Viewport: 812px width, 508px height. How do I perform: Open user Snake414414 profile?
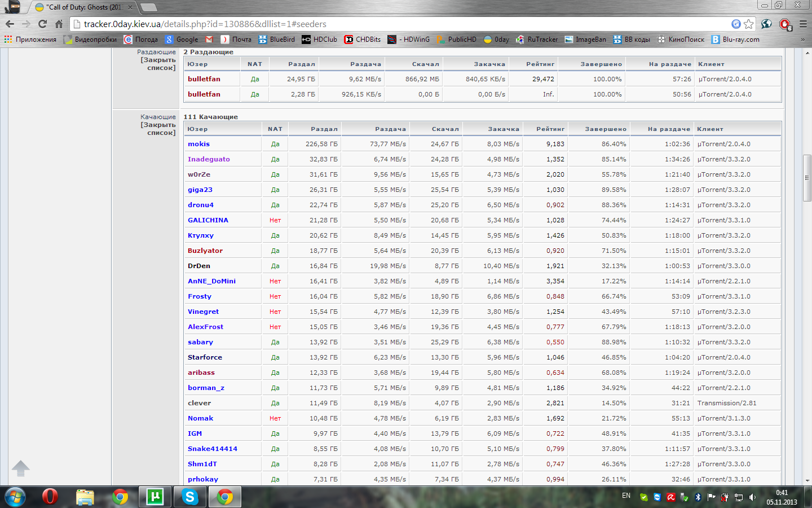213,449
